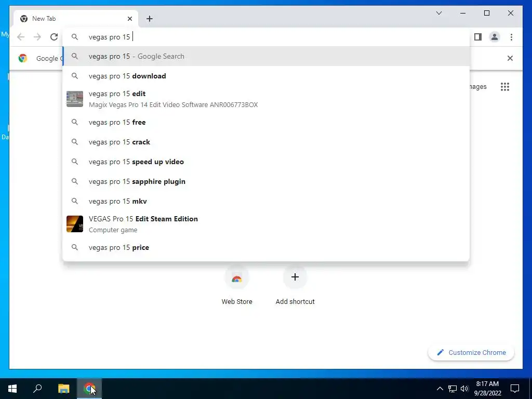
Task: Open the Google apps grid
Action: click(505, 87)
